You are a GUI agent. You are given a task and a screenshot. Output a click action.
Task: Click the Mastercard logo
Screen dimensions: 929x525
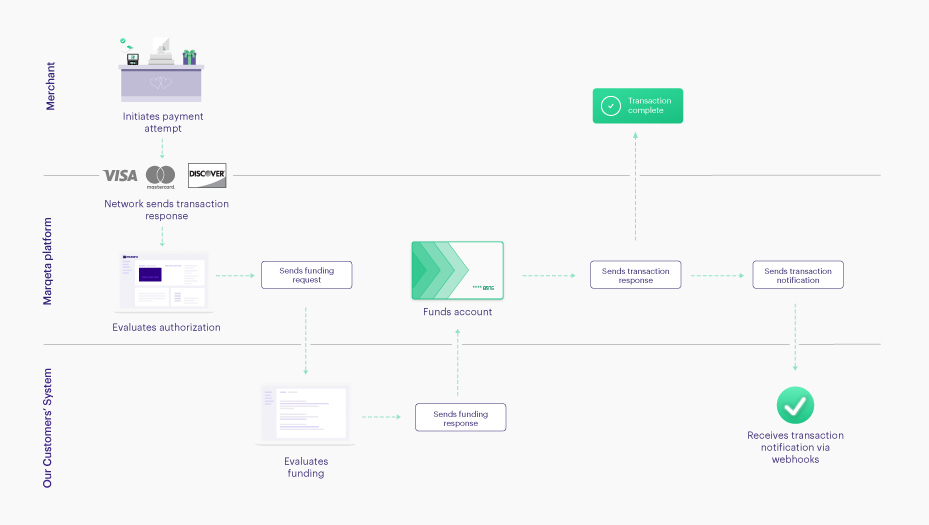(160, 176)
